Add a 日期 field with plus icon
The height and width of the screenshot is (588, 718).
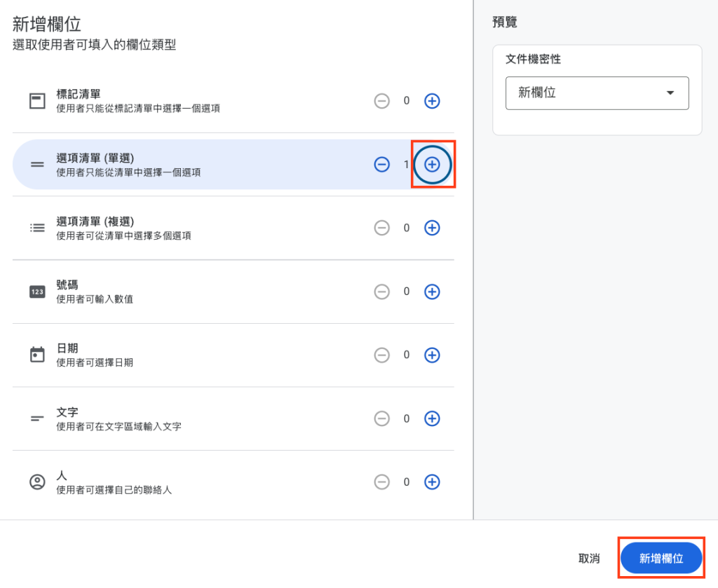click(432, 355)
